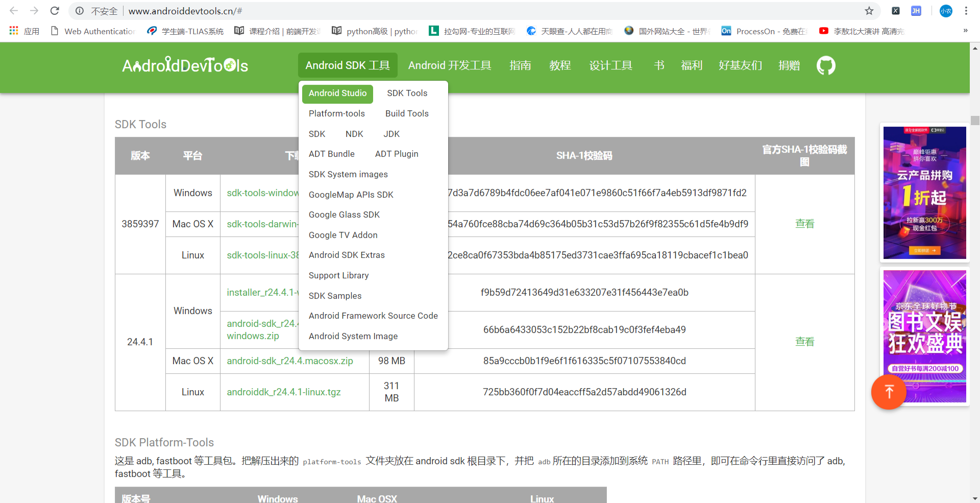Open 指南 navigation menu
Screen dimensions: 980x503
point(520,65)
